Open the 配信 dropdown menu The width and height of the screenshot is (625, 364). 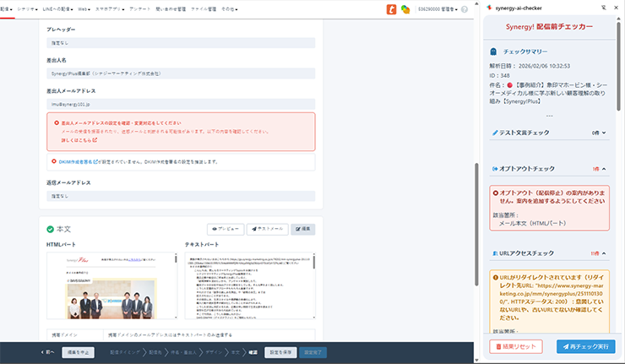tap(6, 9)
